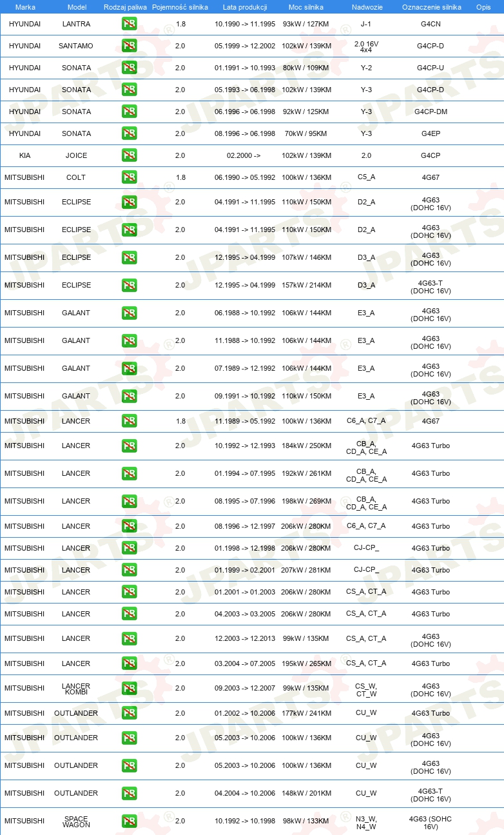
Task: Click production dates 02.2000 ->
Action: 244,155
